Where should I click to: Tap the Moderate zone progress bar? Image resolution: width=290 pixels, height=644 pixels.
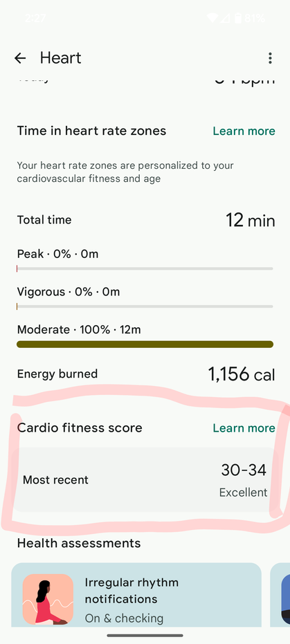[145, 344]
